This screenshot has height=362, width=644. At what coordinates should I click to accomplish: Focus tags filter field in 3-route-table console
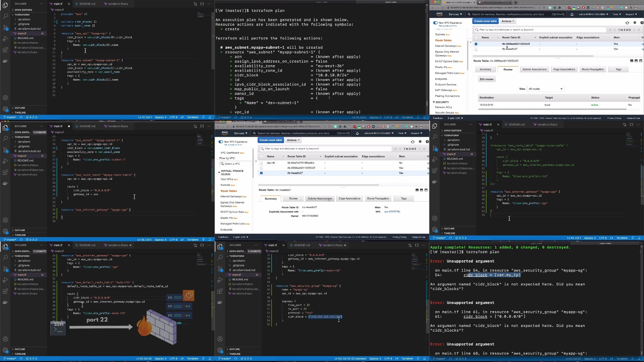pyautogui.click(x=325, y=149)
